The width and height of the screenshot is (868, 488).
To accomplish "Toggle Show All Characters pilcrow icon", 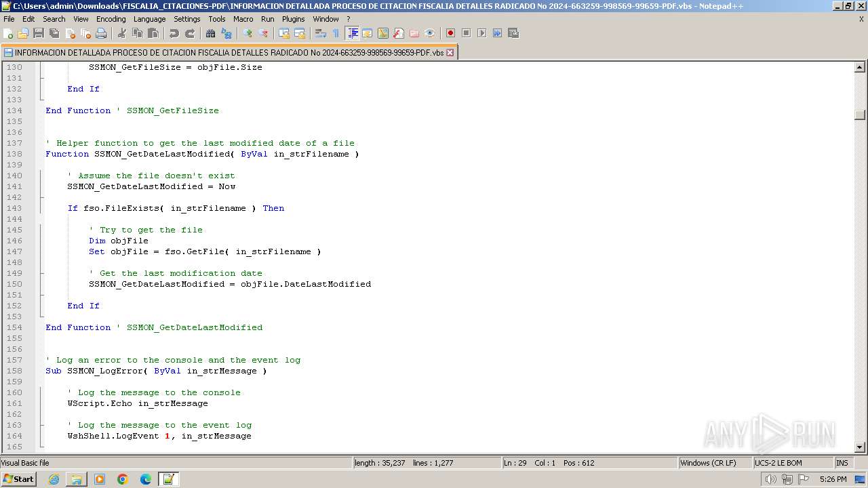I will (x=336, y=33).
